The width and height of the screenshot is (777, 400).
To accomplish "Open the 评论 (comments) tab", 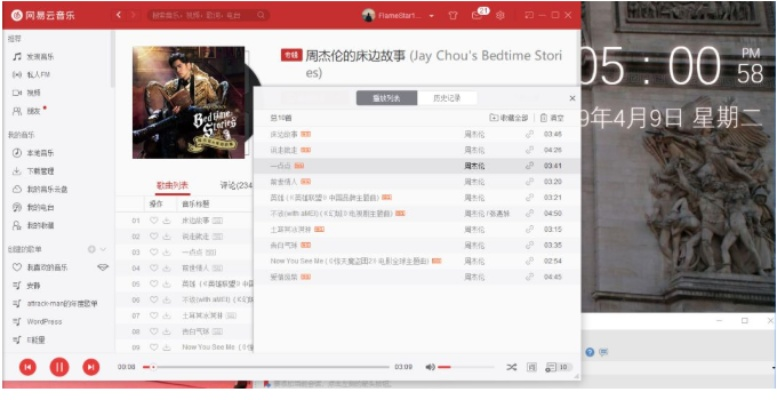I will pyautogui.click(x=236, y=186).
